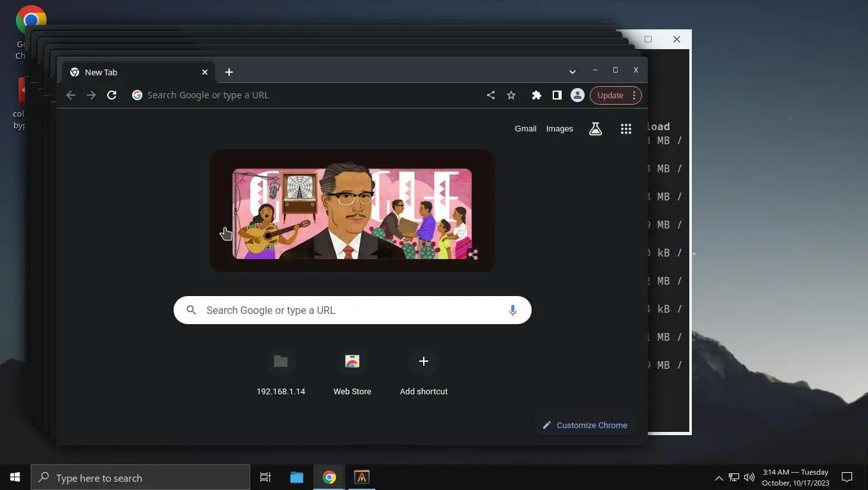Close the background terminal window
The image size is (868, 490).
point(677,39)
